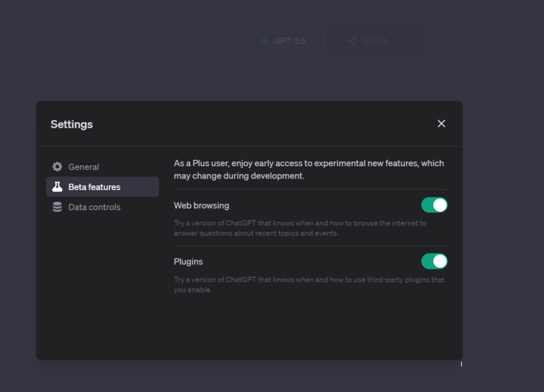Select the GPT-3.5 model button behind dialog
Image resolution: width=544 pixels, height=392 pixels.
pos(283,41)
